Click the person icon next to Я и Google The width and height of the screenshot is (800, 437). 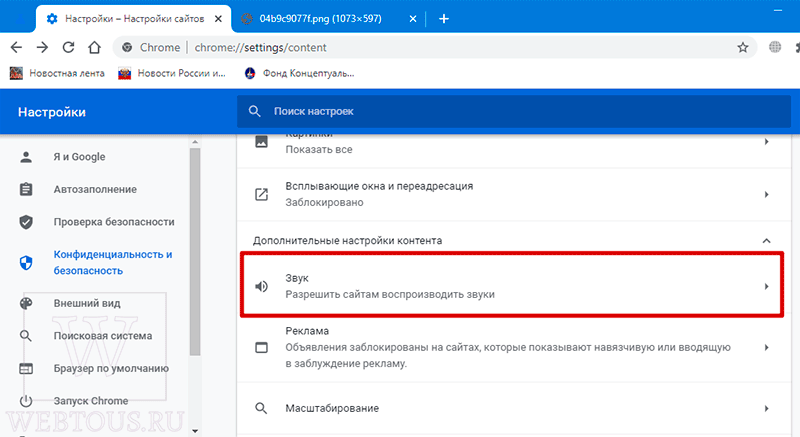pyautogui.click(x=26, y=157)
